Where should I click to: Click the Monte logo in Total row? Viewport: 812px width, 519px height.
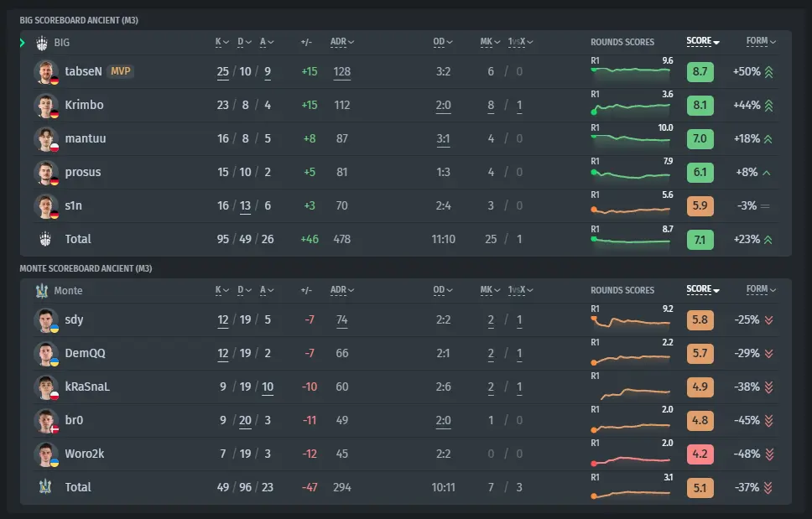coord(45,487)
